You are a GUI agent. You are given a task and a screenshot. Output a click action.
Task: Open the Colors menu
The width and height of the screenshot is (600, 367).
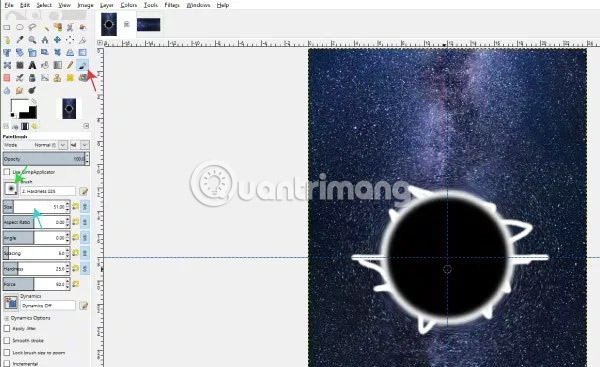(x=129, y=5)
